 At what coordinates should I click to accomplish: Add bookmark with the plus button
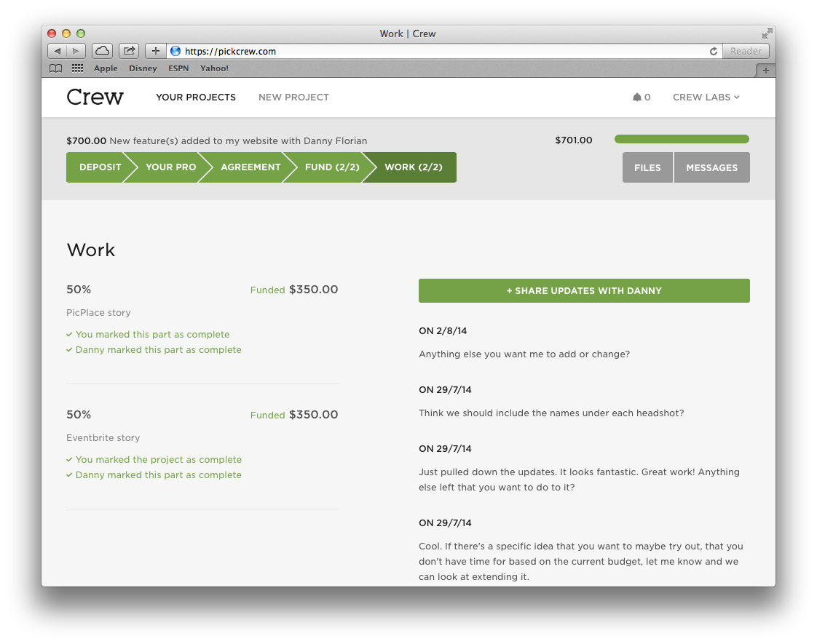click(155, 51)
